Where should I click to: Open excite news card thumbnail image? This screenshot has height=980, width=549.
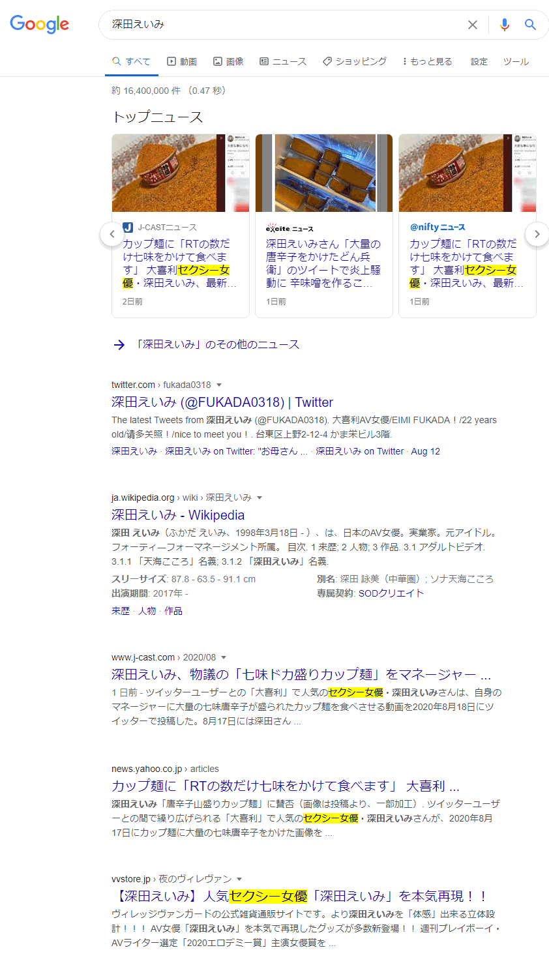(x=324, y=173)
